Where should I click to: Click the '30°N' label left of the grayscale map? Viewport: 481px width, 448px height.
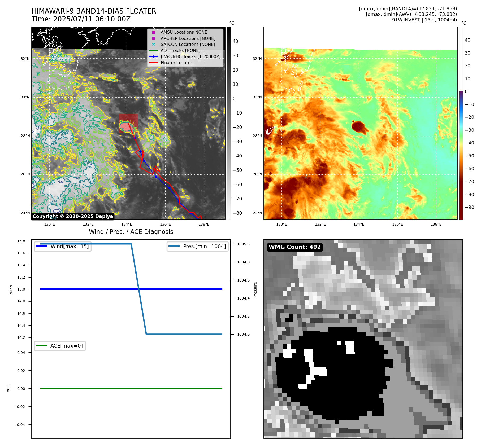click(x=25, y=97)
